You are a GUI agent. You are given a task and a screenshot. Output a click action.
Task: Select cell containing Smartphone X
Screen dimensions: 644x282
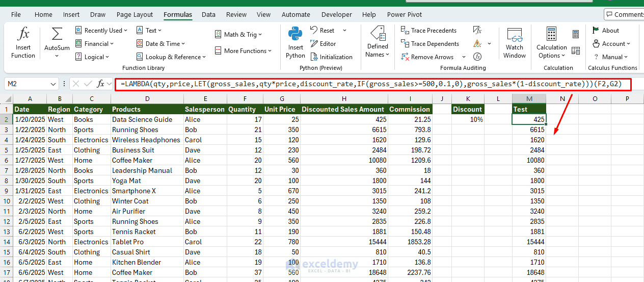click(147, 191)
